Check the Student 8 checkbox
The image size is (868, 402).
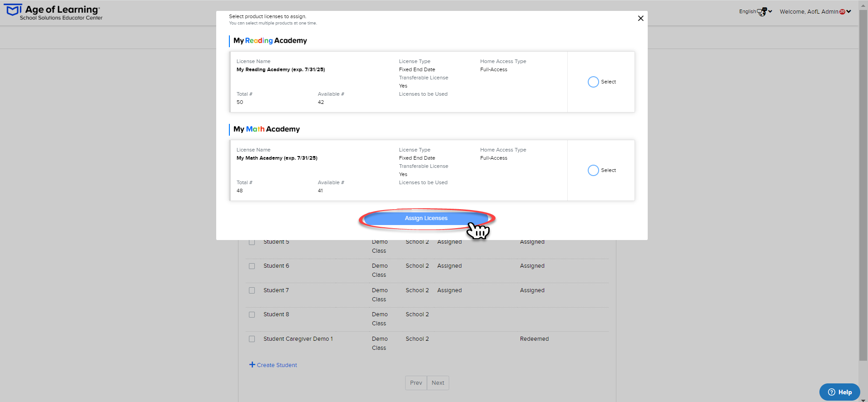pos(252,314)
